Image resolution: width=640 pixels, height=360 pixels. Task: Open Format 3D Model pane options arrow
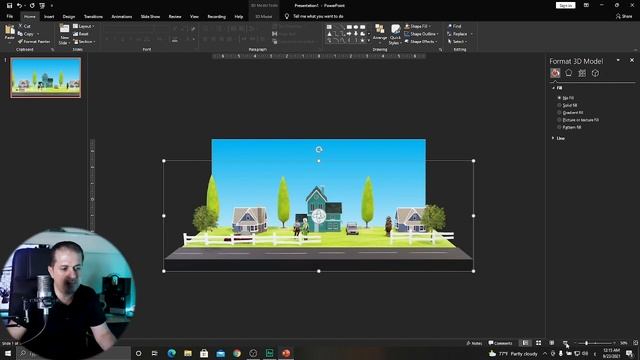click(618, 60)
